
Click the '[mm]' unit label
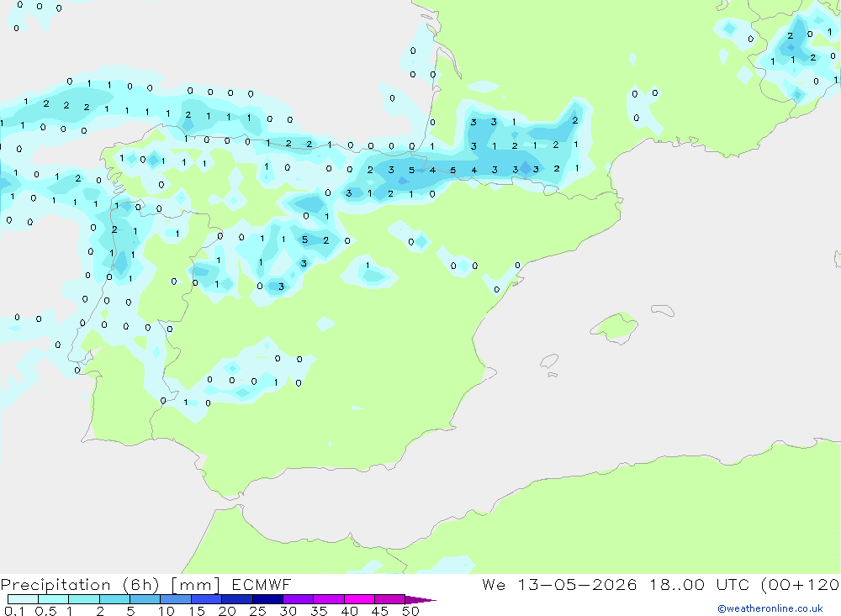click(196, 585)
